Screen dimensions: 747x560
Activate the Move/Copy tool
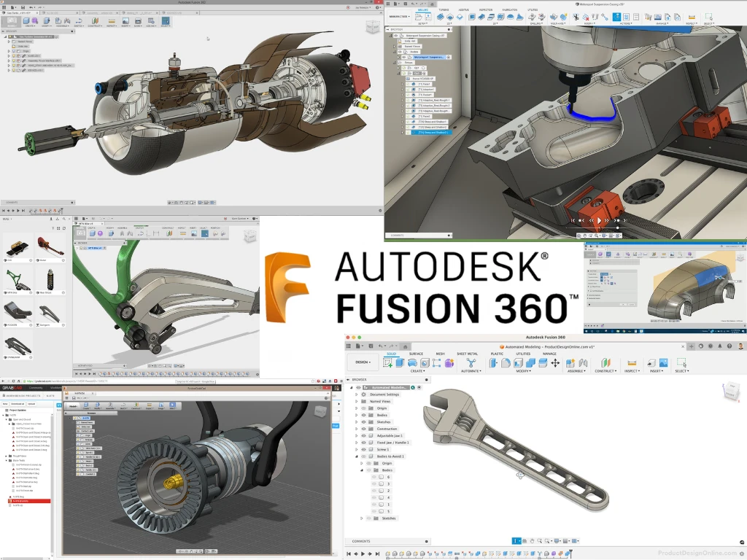[x=554, y=362]
